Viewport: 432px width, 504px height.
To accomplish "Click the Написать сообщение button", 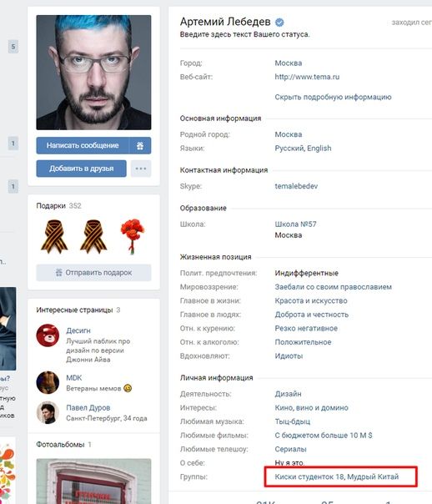I will pos(83,145).
